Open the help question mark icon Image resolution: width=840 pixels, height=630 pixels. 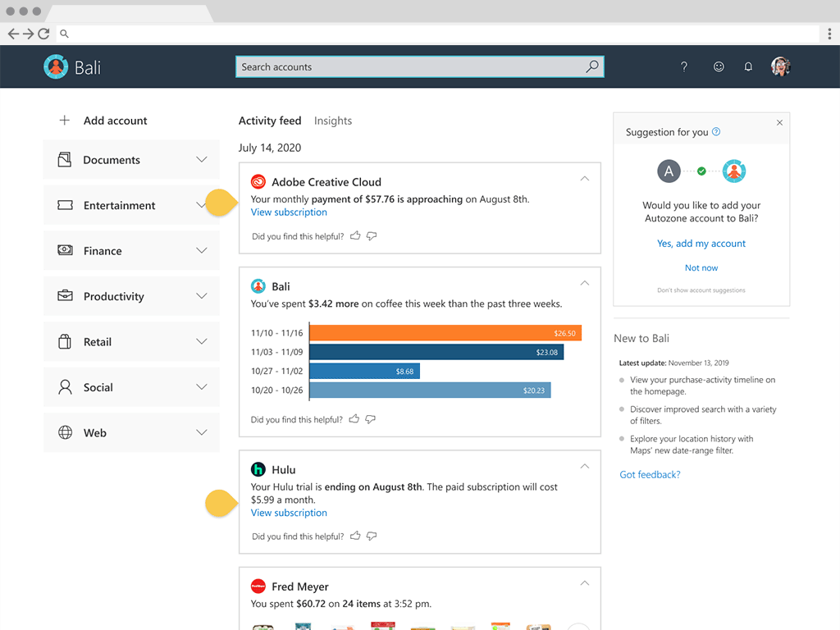point(683,66)
